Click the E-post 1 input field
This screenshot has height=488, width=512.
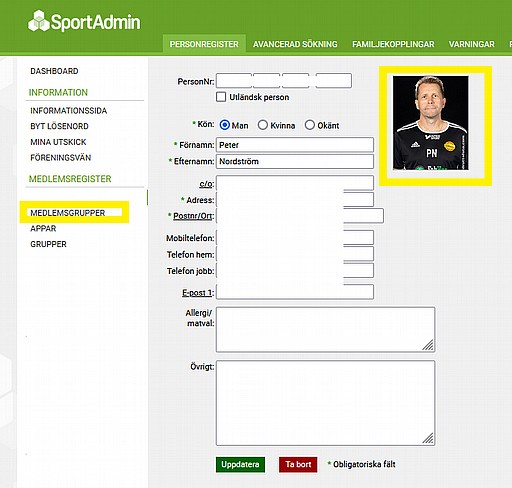point(295,292)
